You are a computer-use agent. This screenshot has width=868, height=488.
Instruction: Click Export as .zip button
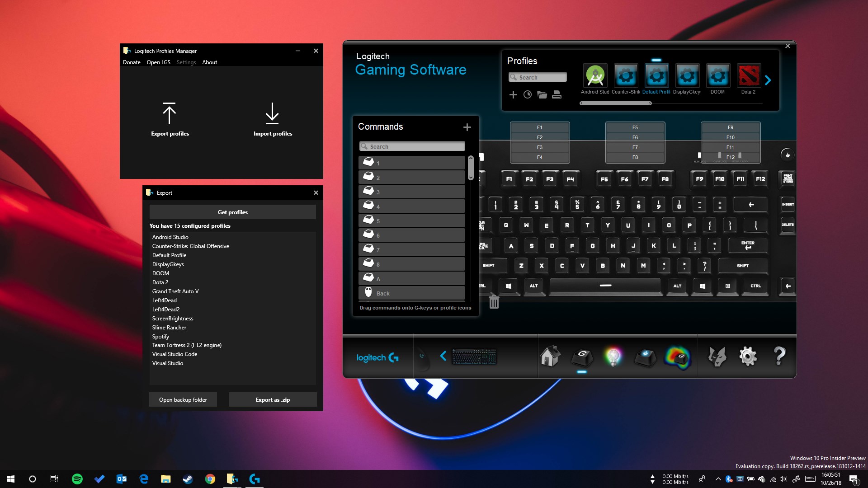[x=272, y=399]
